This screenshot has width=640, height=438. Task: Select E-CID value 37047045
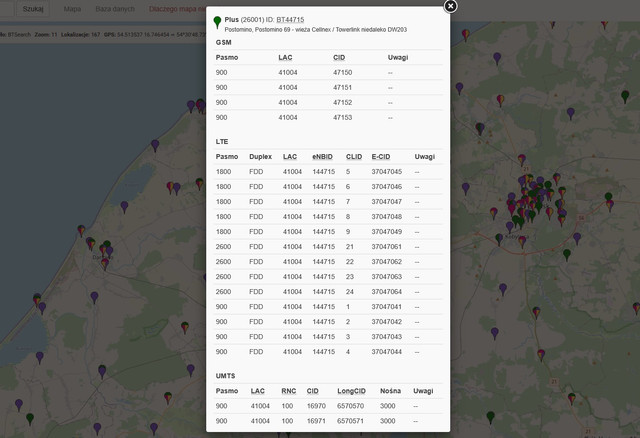pos(387,172)
